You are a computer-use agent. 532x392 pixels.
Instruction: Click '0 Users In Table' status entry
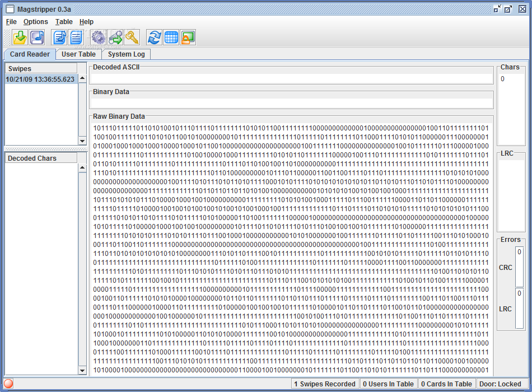click(x=388, y=384)
